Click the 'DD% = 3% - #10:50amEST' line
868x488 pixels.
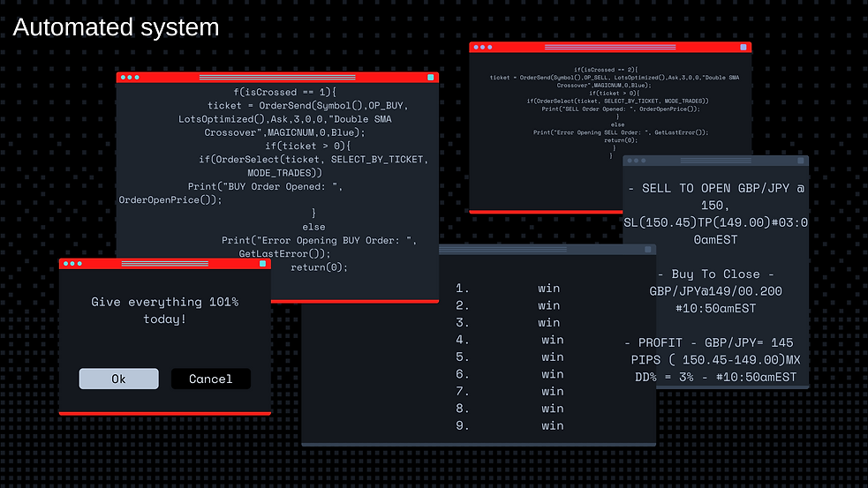[716, 377]
